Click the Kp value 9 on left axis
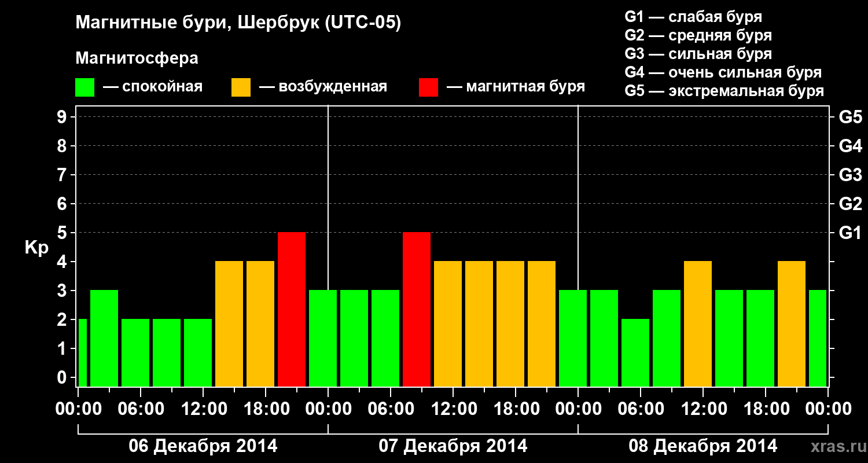The width and height of the screenshot is (868, 463). click(62, 117)
